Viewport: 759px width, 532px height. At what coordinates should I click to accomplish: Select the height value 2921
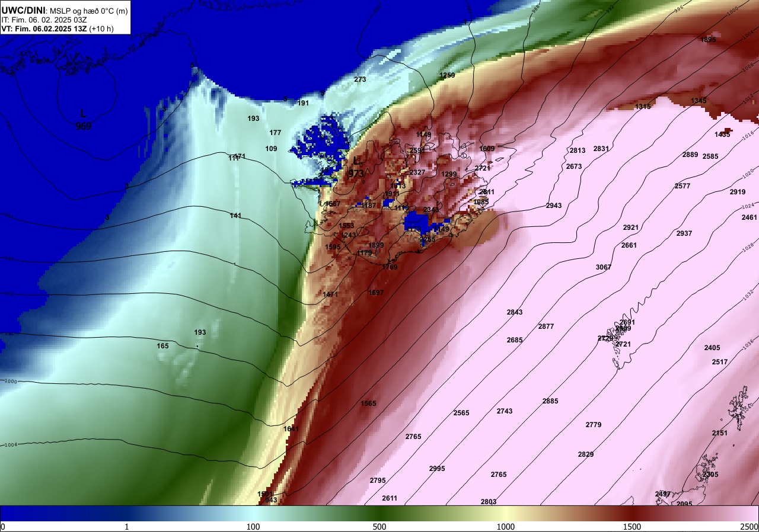630,227
